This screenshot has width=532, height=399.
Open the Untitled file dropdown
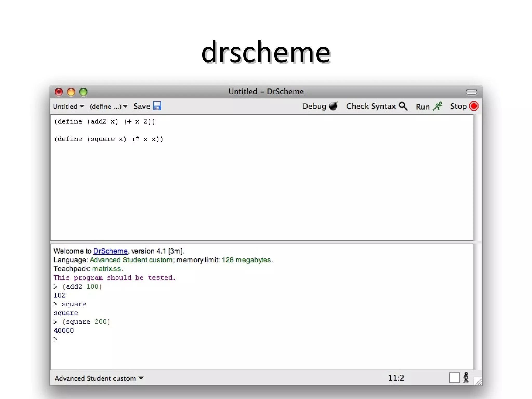click(69, 107)
